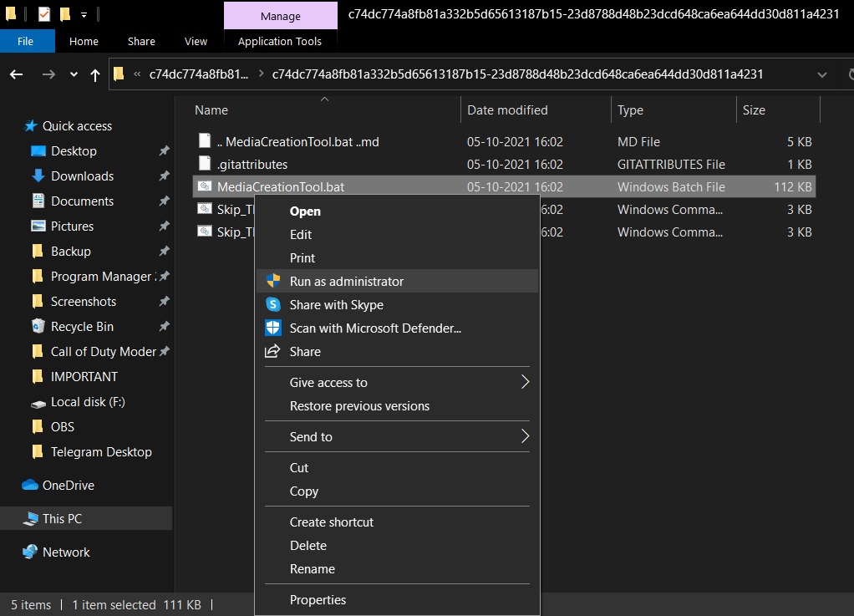Unpin Desktop using its pin icon
854x616 pixels.
164,151
